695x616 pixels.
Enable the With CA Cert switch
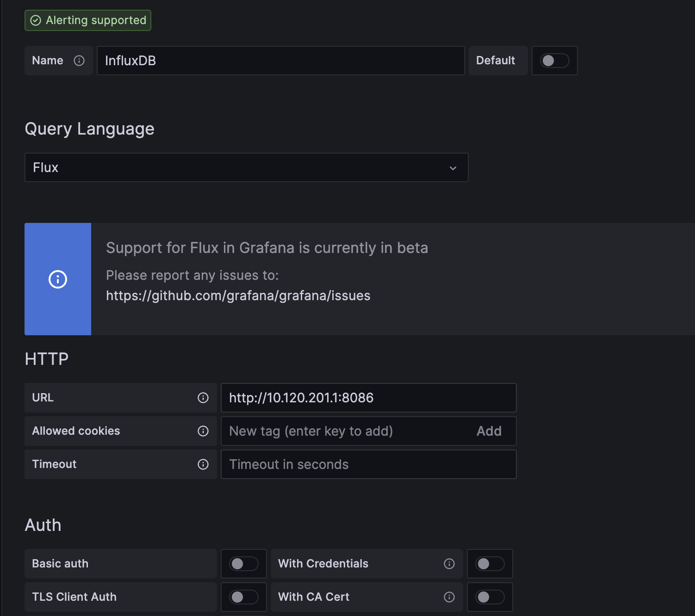[x=490, y=597]
